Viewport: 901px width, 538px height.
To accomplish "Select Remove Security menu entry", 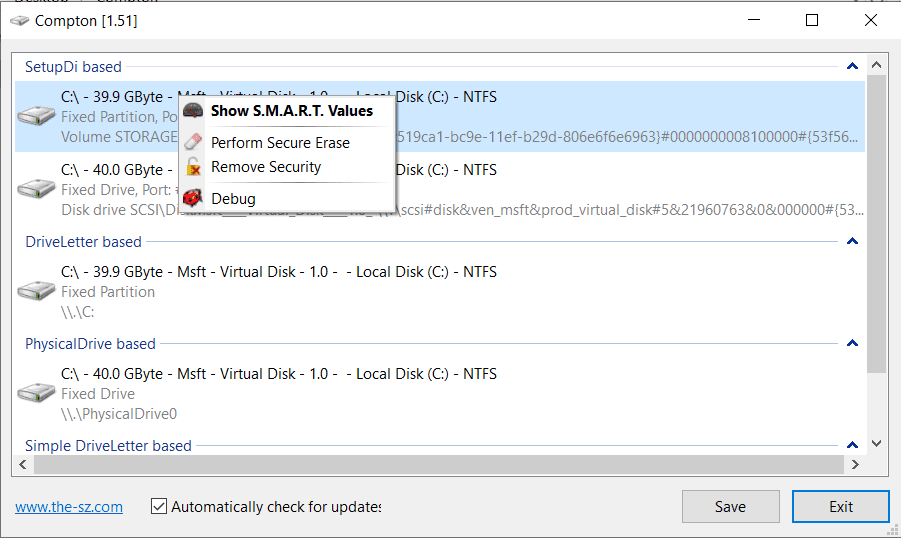I will (x=266, y=167).
